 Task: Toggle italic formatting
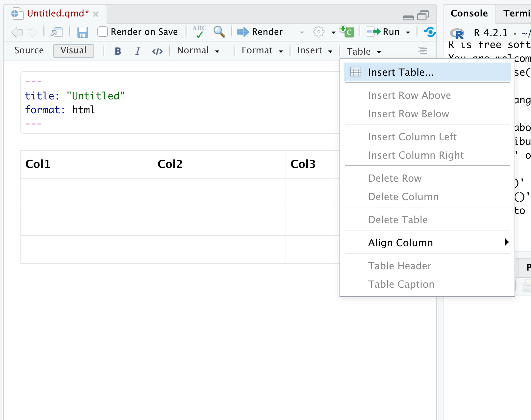click(x=138, y=51)
